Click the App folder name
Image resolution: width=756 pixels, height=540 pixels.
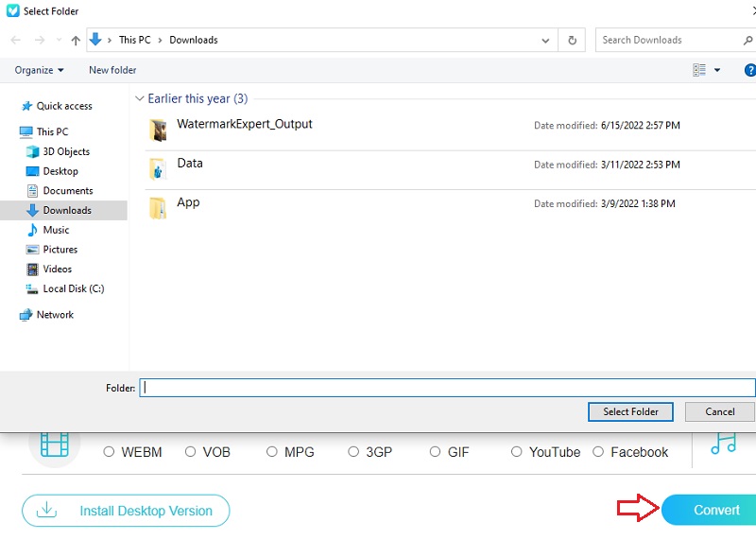point(188,202)
